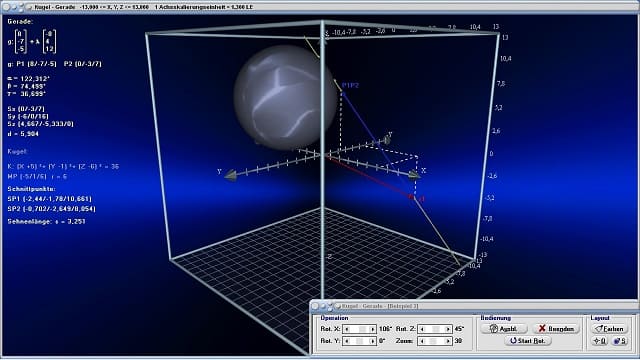Click the gray sphere in the 3D view
This screenshot has width=640, height=360.
[285, 98]
